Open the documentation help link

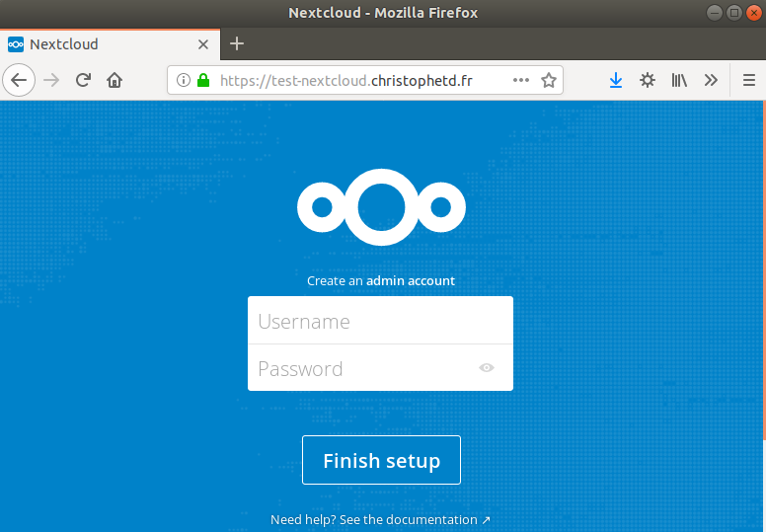click(381, 520)
